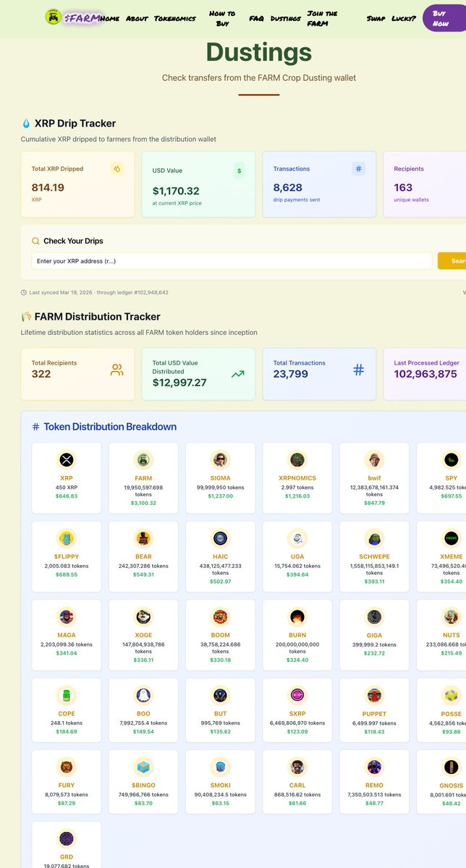Screen dimensions: 466x868
Task: Open the Tokenomics section
Action: pyautogui.click(x=175, y=18)
